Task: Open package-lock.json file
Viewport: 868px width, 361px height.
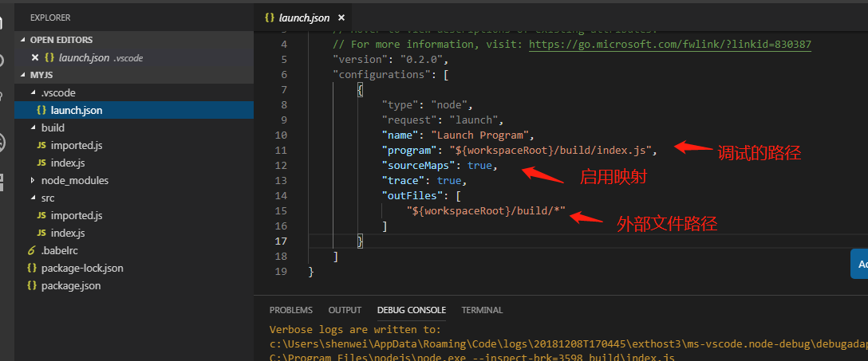Action: coord(134,268)
